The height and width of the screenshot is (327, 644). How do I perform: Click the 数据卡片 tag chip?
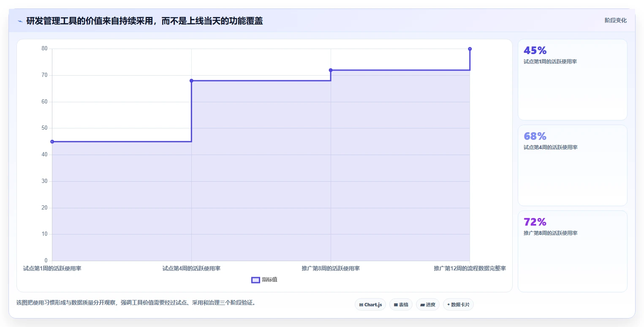click(458, 305)
